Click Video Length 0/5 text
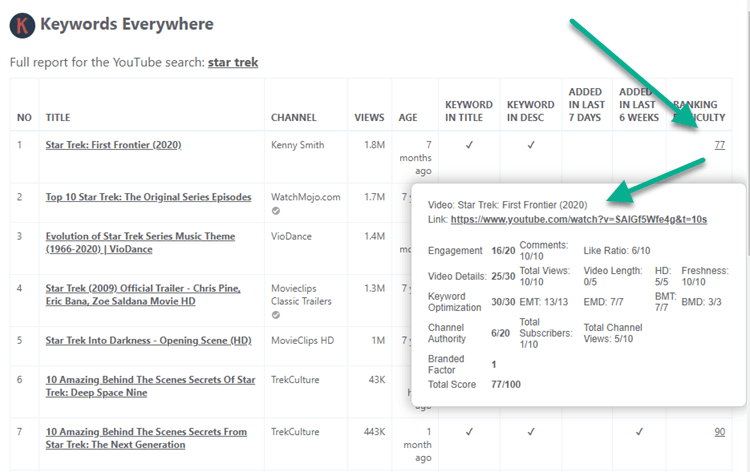The image size is (750, 472). (x=613, y=276)
